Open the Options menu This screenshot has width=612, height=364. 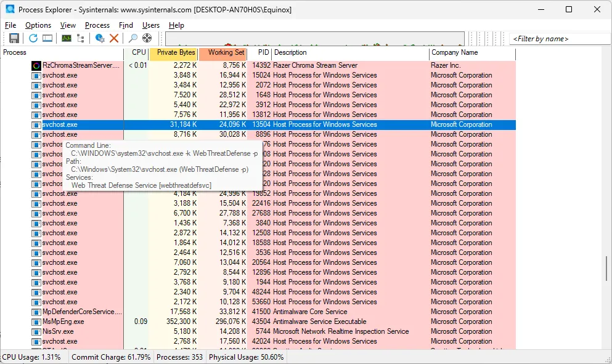click(x=38, y=25)
